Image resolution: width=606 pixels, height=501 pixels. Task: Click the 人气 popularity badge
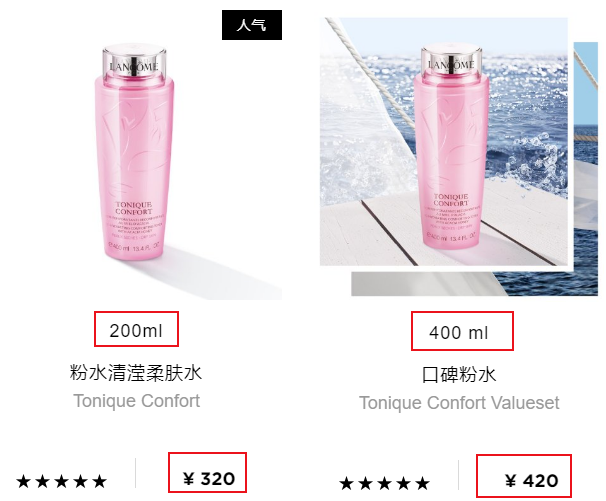click(x=252, y=25)
